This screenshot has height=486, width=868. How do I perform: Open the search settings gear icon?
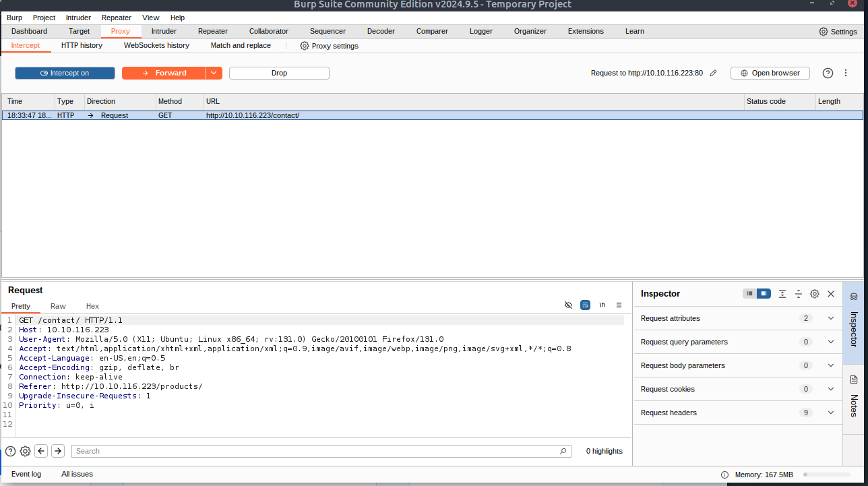coord(25,451)
